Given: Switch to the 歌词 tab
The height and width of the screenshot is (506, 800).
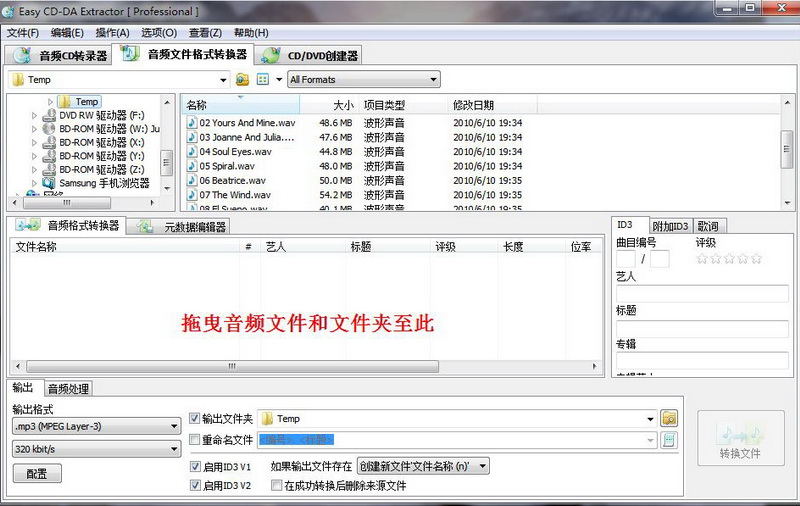Looking at the screenshot, I should pyautogui.click(x=708, y=226).
